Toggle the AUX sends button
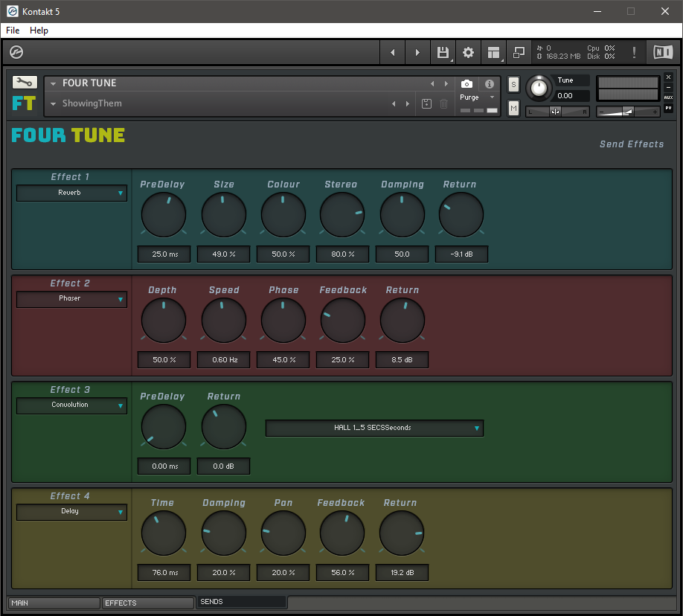Viewport: 683px width, 616px height. 668,97
